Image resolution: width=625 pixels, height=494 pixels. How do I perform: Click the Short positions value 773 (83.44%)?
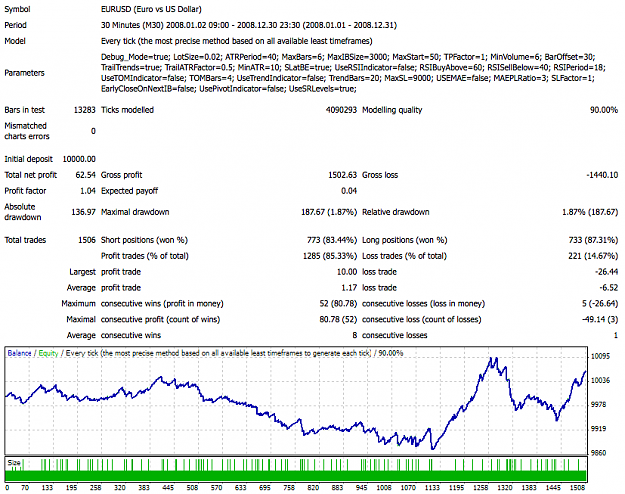(332, 240)
